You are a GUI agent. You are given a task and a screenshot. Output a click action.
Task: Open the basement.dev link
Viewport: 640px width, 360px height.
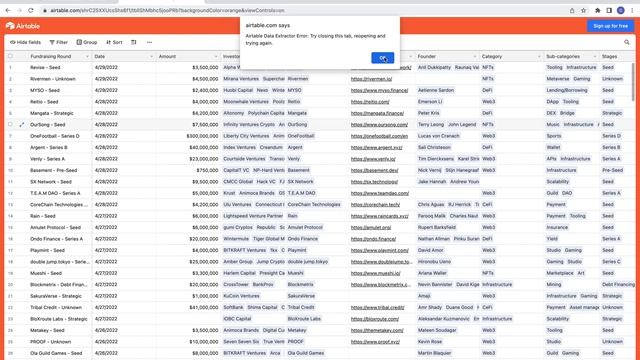point(374,170)
